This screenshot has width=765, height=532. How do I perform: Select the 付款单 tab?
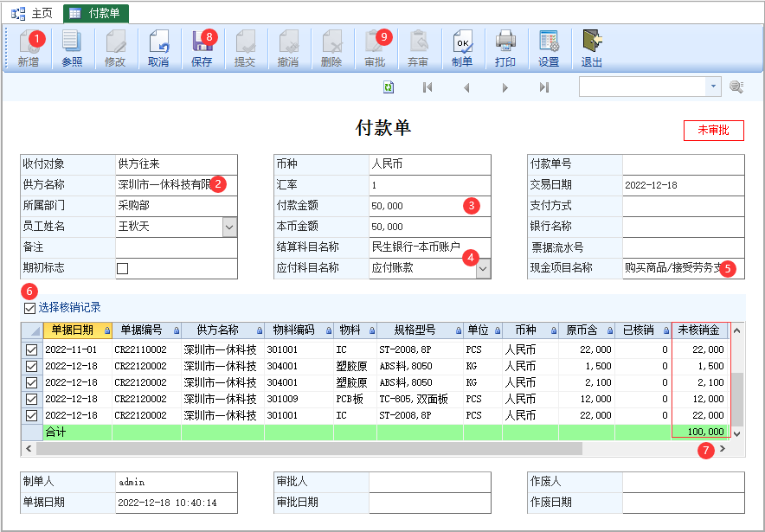[96, 13]
